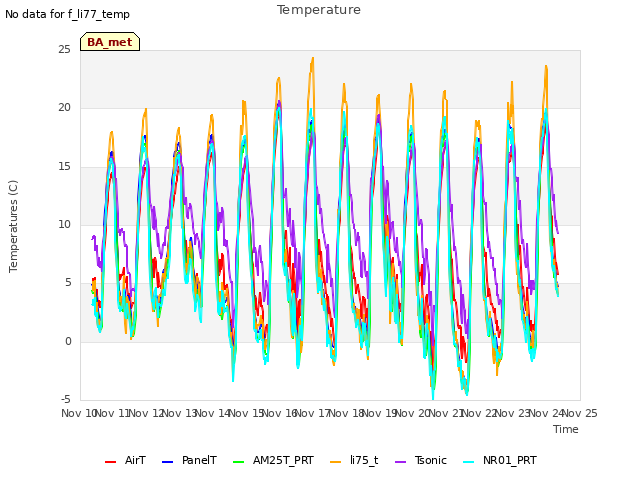Click the Temperatures (C) y-axis label
640x480 pixels.
(13, 226)
